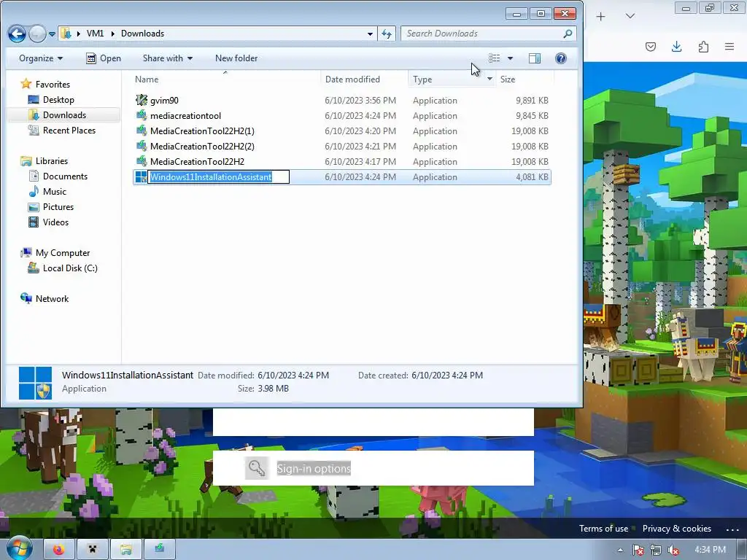The height and width of the screenshot is (560, 747).
Task: Open a new browser tab with plus
Action: (x=601, y=17)
